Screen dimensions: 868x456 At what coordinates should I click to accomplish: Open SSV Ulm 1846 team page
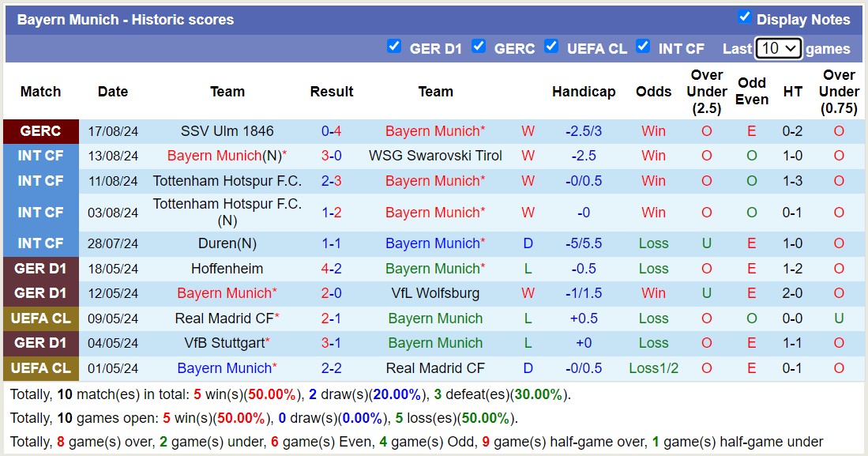coord(227,131)
